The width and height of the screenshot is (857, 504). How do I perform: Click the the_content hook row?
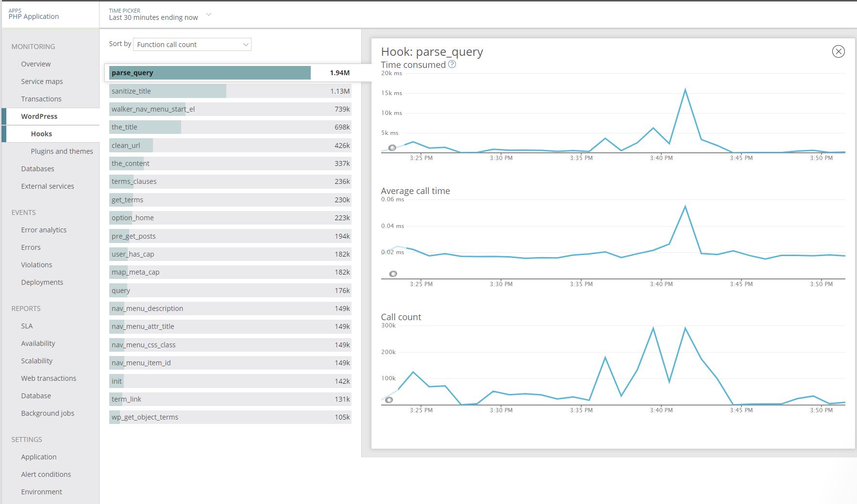pos(230,163)
